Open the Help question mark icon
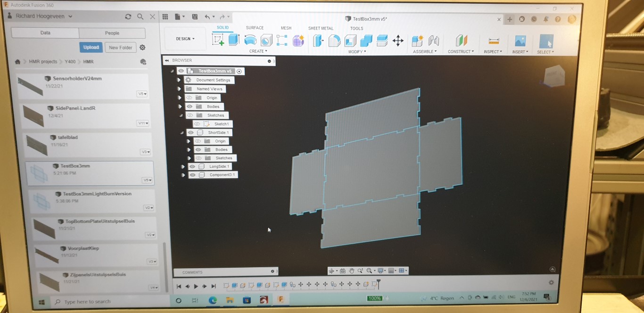The width and height of the screenshot is (644, 313). (558, 19)
